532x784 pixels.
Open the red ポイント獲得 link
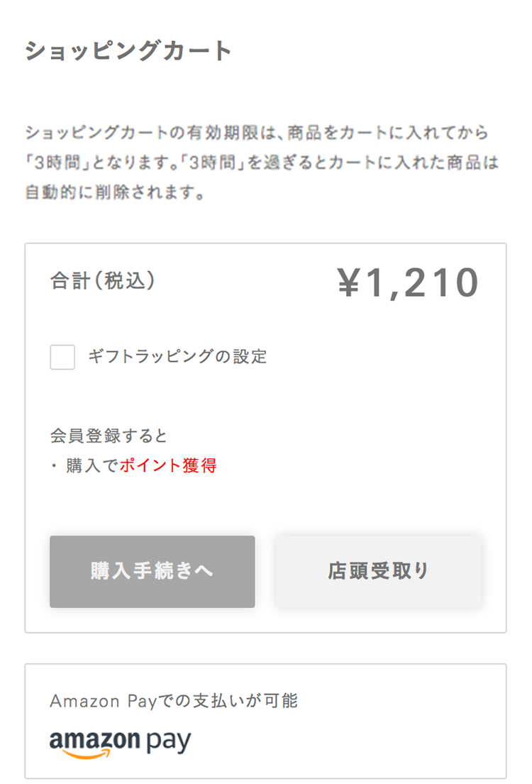coord(168,466)
